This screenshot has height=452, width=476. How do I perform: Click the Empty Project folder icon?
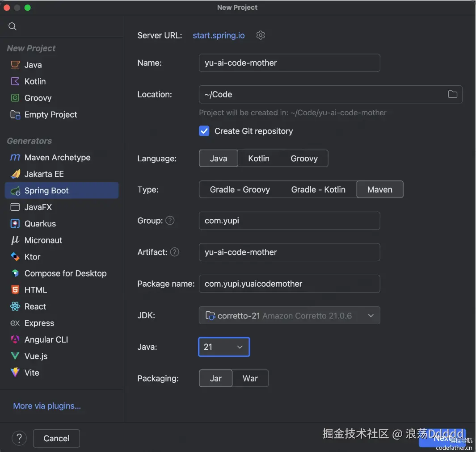(15, 114)
